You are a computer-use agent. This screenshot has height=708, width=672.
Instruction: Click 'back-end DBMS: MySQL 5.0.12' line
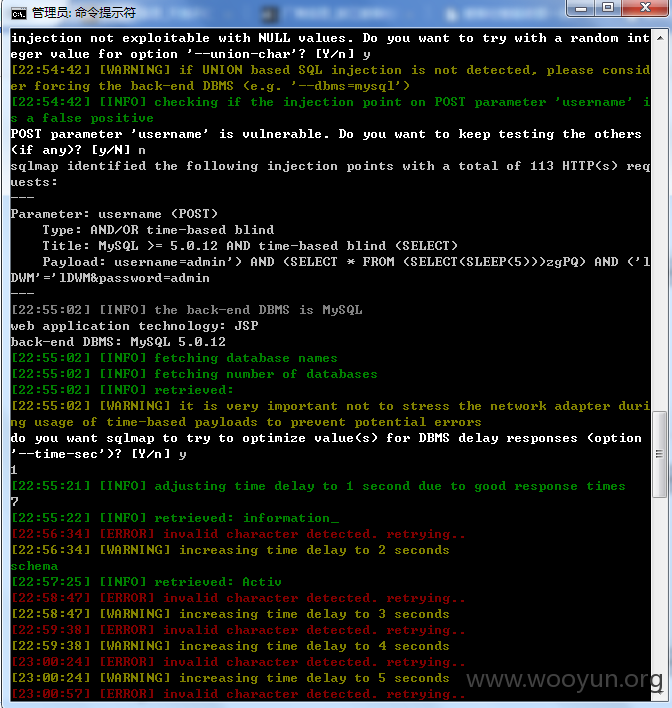pyautogui.click(x=118, y=342)
